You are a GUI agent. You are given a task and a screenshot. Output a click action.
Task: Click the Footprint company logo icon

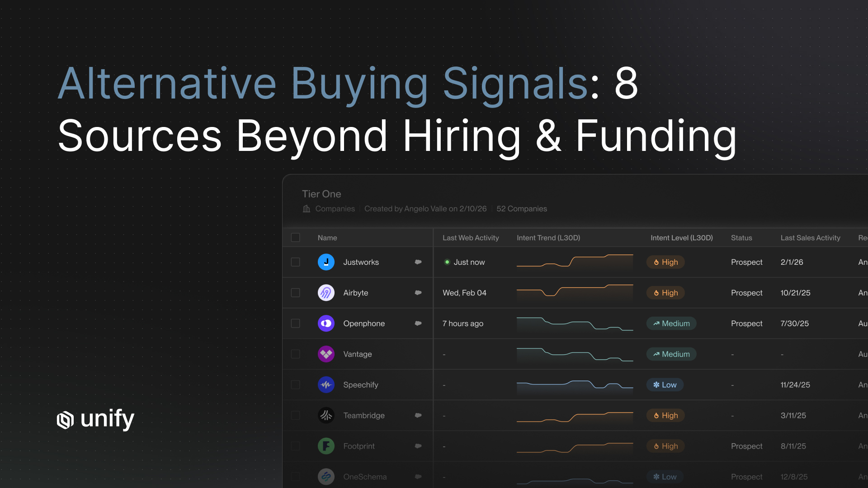tap(326, 446)
